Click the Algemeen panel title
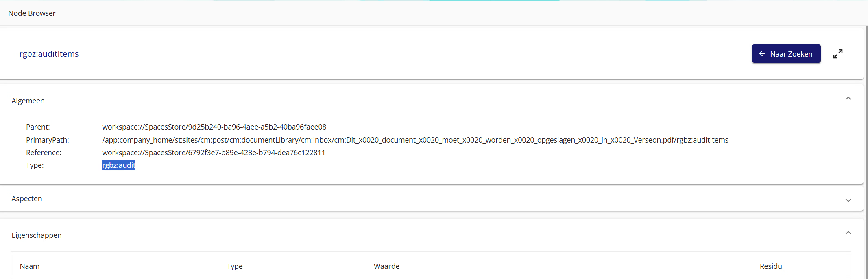Viewport: 868px width, 279px height. tap(28, 101)
